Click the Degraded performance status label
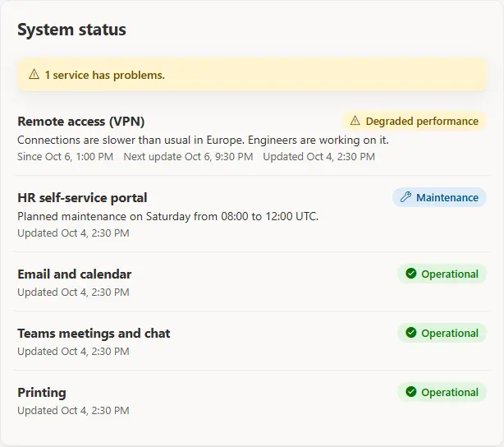Screen dimensions: 504x447 click(422, 121)
